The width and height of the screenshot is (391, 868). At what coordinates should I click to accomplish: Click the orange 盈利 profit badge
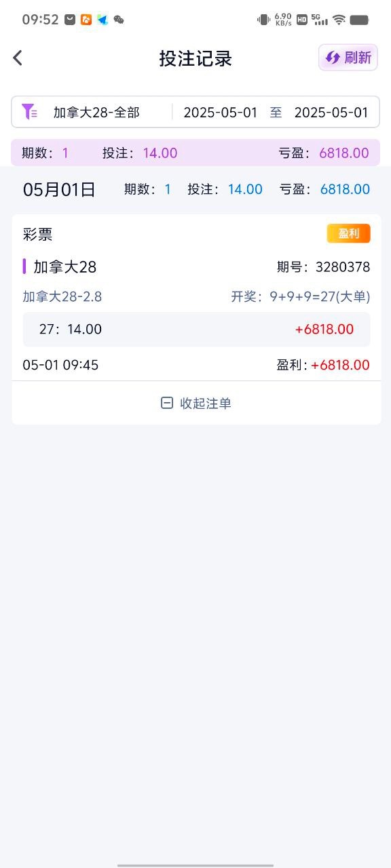348,233
